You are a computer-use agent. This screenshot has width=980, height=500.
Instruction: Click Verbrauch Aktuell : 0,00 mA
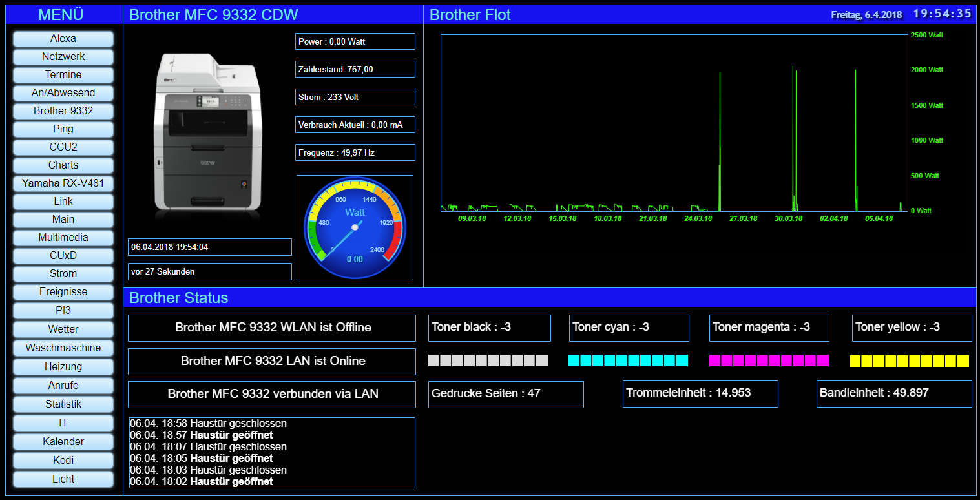[x=355, y=125]
